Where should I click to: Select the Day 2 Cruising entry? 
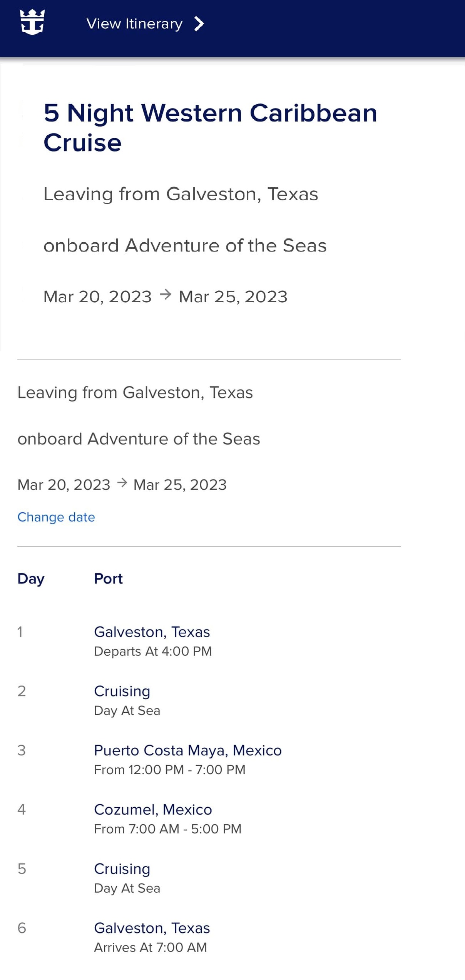pos(122,691)
